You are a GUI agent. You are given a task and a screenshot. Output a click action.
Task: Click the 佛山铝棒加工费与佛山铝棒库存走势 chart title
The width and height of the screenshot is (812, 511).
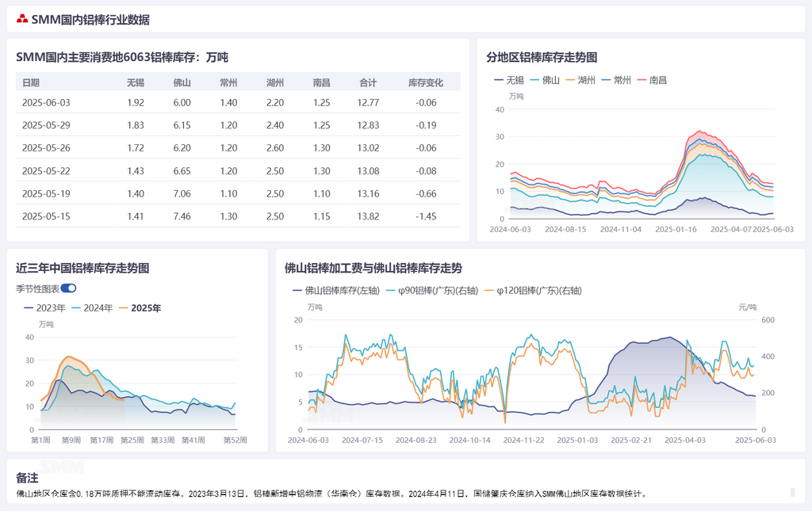(x=373, y=268)
